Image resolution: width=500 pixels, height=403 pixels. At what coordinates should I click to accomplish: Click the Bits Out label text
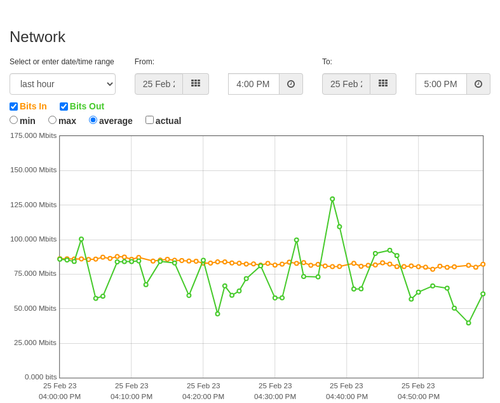point(87,106)
